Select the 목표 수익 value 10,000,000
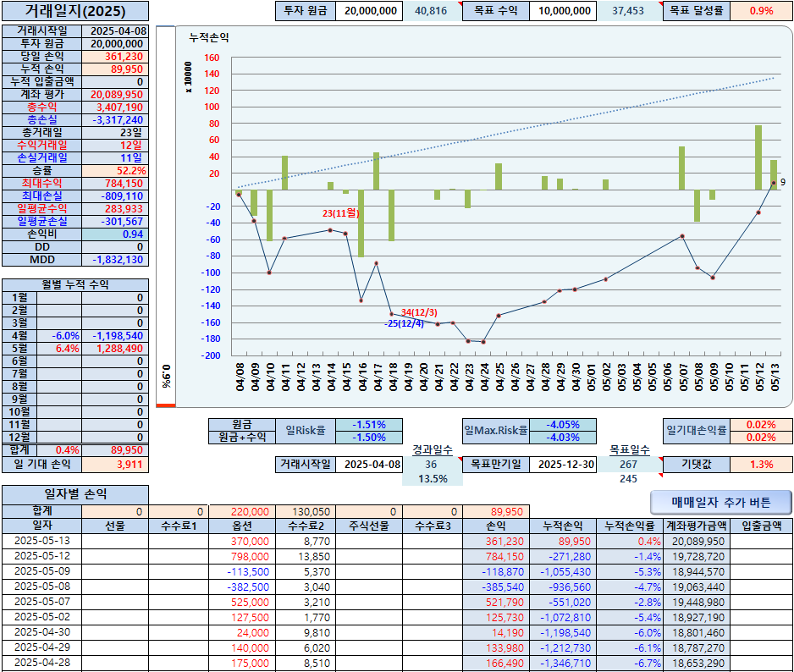 [563, 11]
